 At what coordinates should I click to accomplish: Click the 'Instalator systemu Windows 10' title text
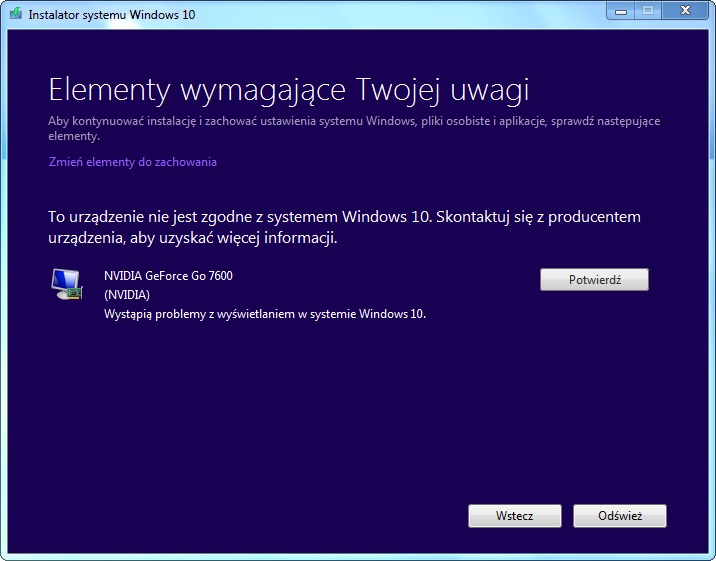(112, 15)
